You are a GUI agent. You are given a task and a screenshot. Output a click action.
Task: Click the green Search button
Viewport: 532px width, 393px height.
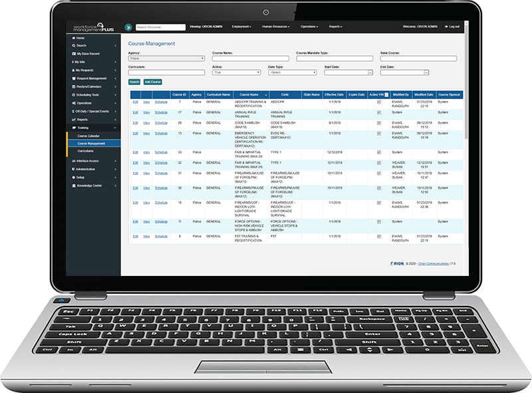point(134,82)
